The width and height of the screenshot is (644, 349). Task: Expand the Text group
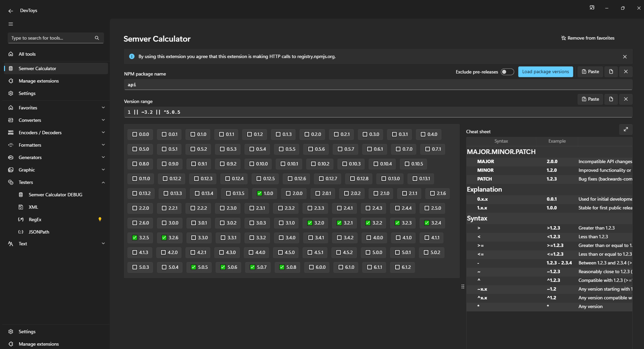pyautogui.click(x=56, y=244)
